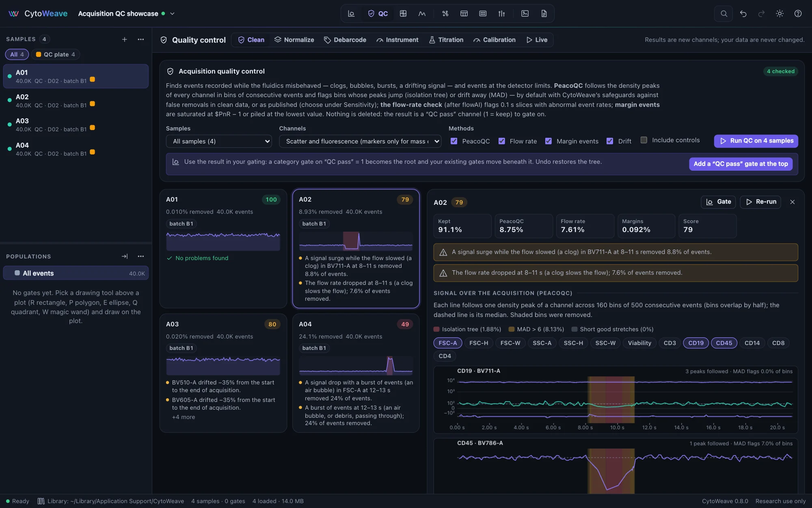
Task: Open the report document icon in toolbar
Action: [x=544, y=13]
